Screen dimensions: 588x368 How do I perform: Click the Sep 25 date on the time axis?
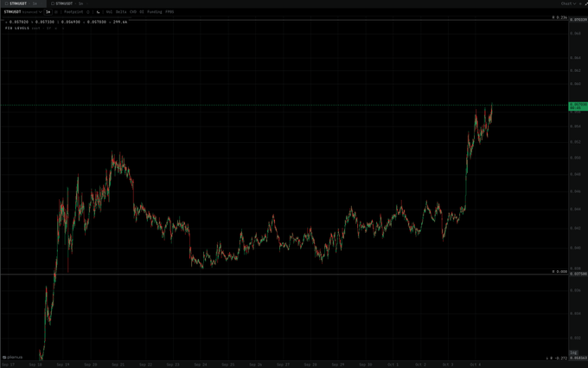click(228, 365)
